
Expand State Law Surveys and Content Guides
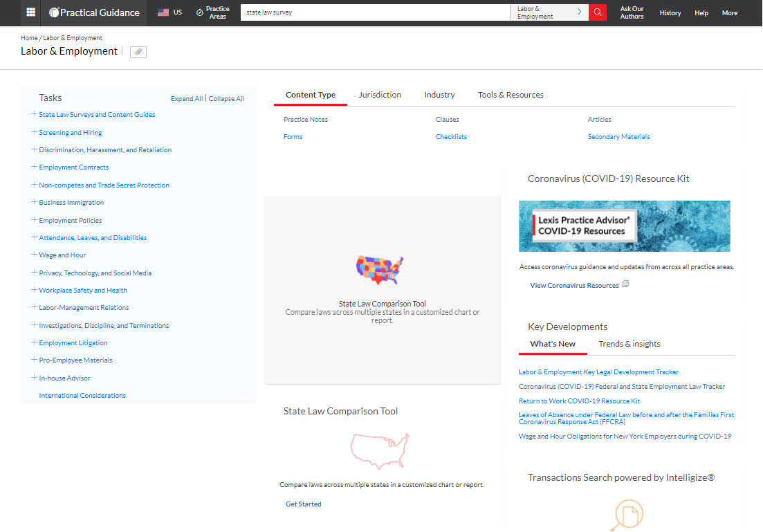coord(34,114)
